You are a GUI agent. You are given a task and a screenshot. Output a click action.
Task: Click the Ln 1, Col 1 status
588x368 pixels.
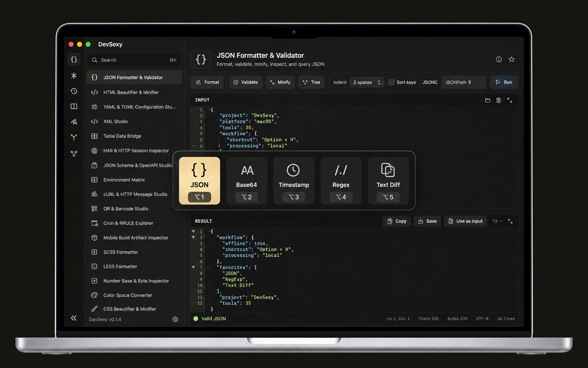point(398,319)
